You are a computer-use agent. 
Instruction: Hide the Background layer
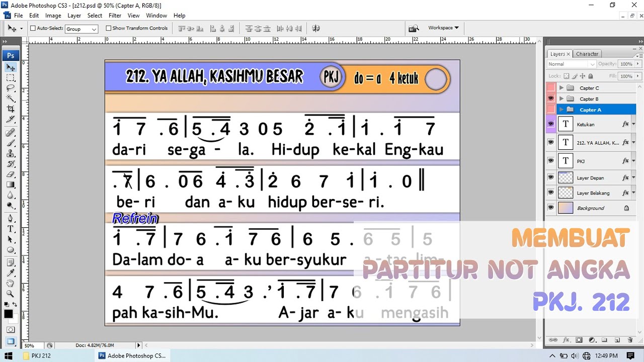(x=551, y=208)
